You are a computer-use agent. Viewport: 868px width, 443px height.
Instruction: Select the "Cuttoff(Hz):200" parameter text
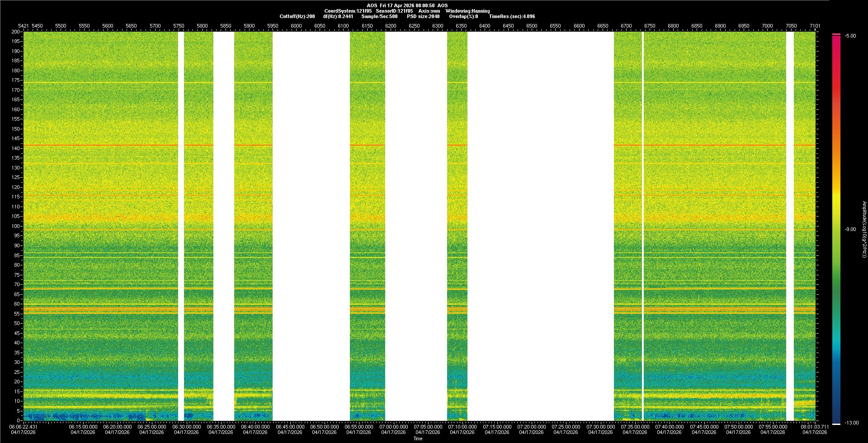pyautogui.click(x=297, y=16)
